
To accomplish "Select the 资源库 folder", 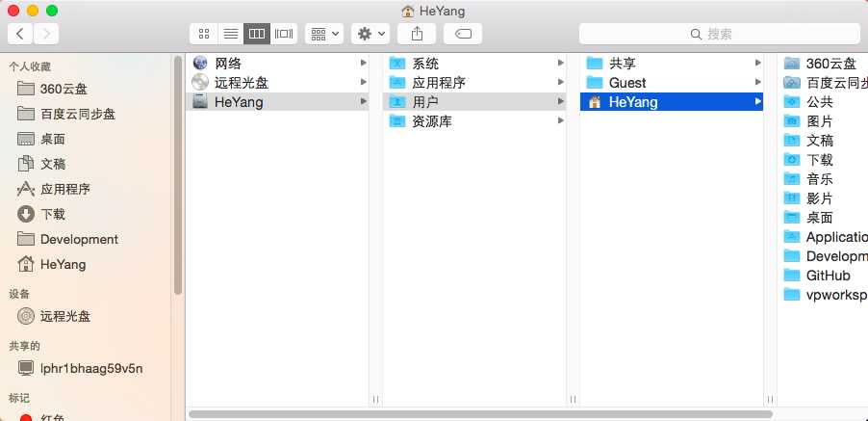I will point(474,120).
